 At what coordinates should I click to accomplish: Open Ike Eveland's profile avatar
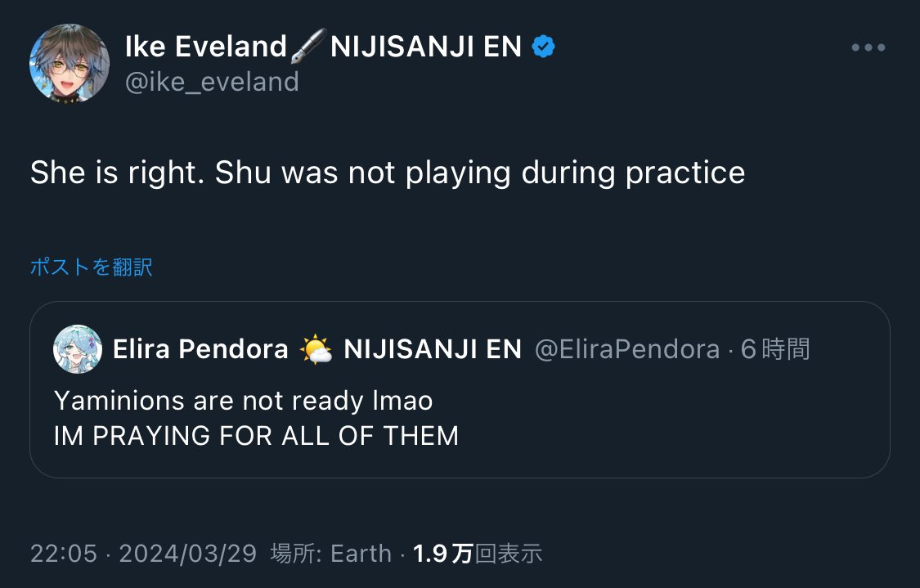(70, 63)
